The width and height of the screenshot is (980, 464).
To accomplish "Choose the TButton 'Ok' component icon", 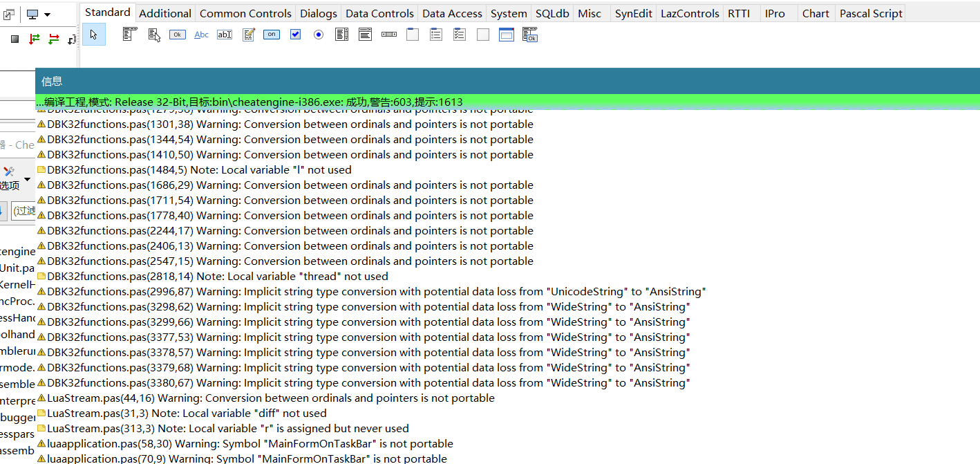I will [178, 35].
